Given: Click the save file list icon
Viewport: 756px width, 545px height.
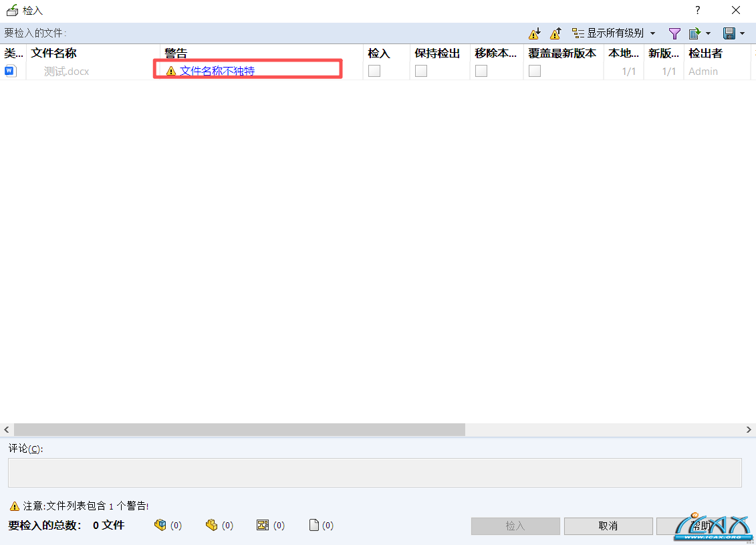Looking at the screenshot, I should (x=729, y=33).
